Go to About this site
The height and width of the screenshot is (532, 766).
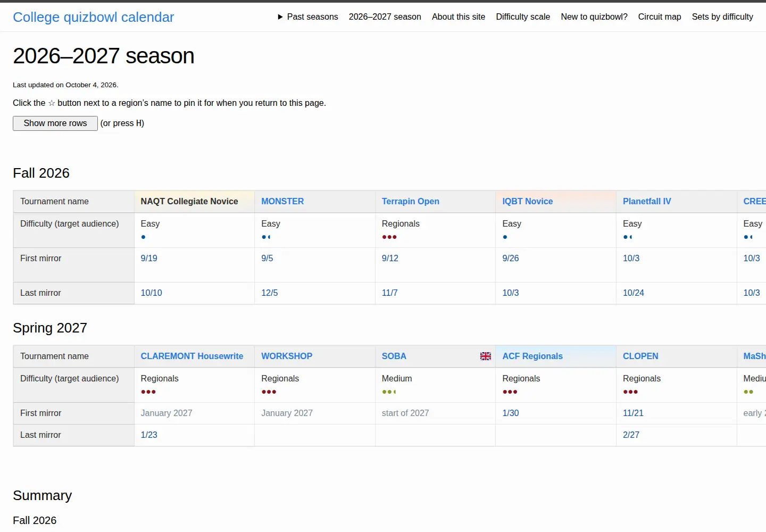459,17
